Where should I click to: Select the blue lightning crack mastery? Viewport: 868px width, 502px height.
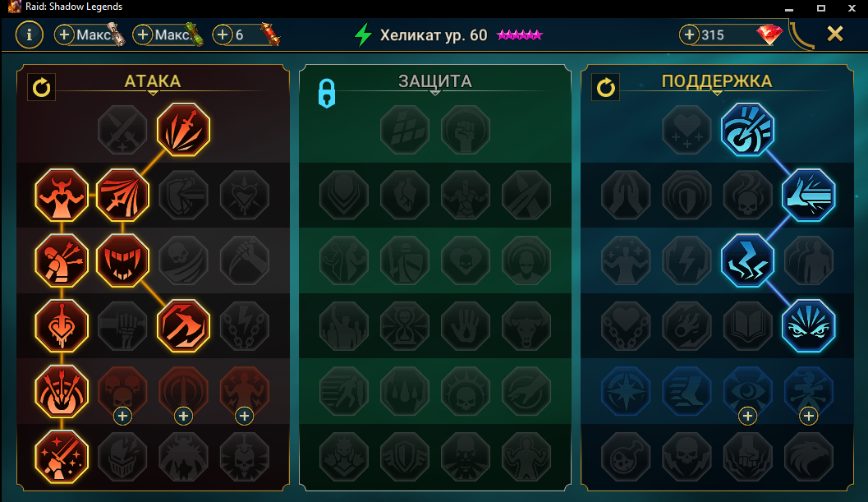(747, 260)
